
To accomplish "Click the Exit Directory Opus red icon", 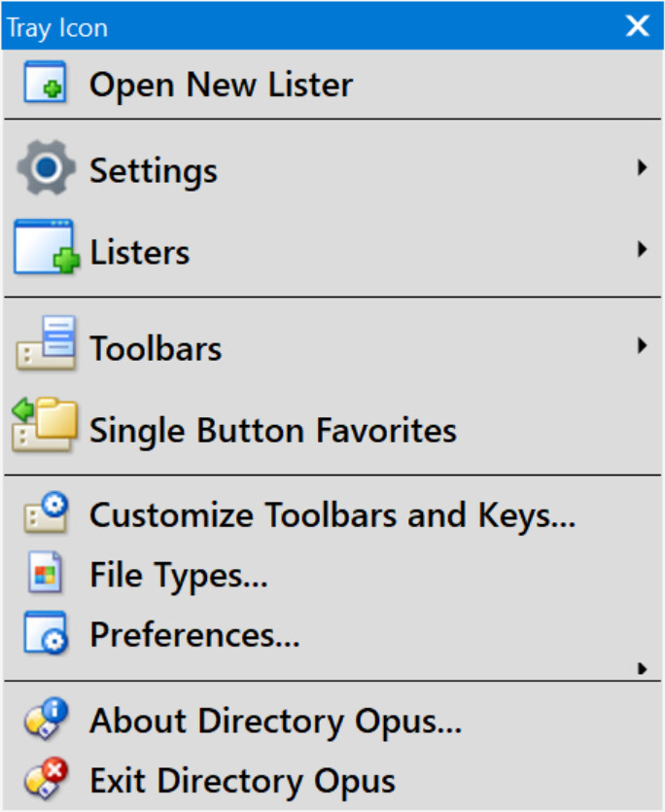I will click(x=46, y=780).
